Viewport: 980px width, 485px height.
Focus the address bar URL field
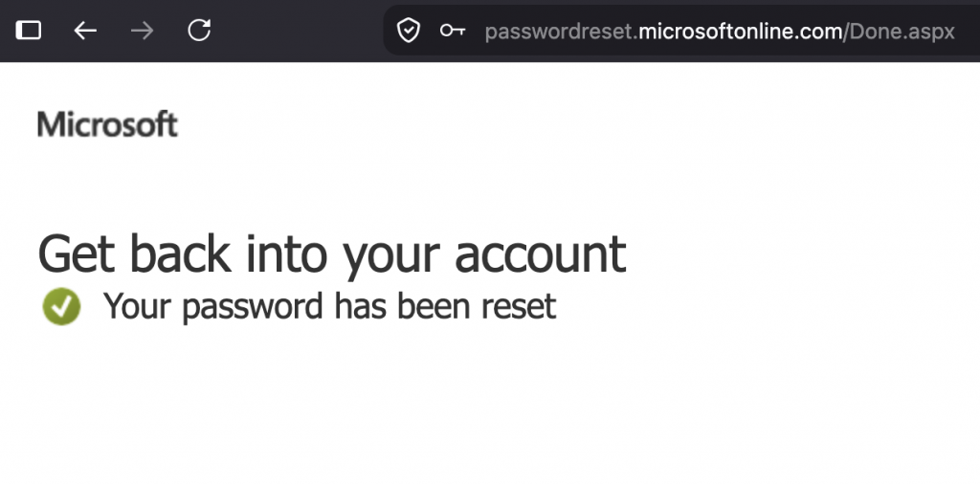(x=681, y=30)
